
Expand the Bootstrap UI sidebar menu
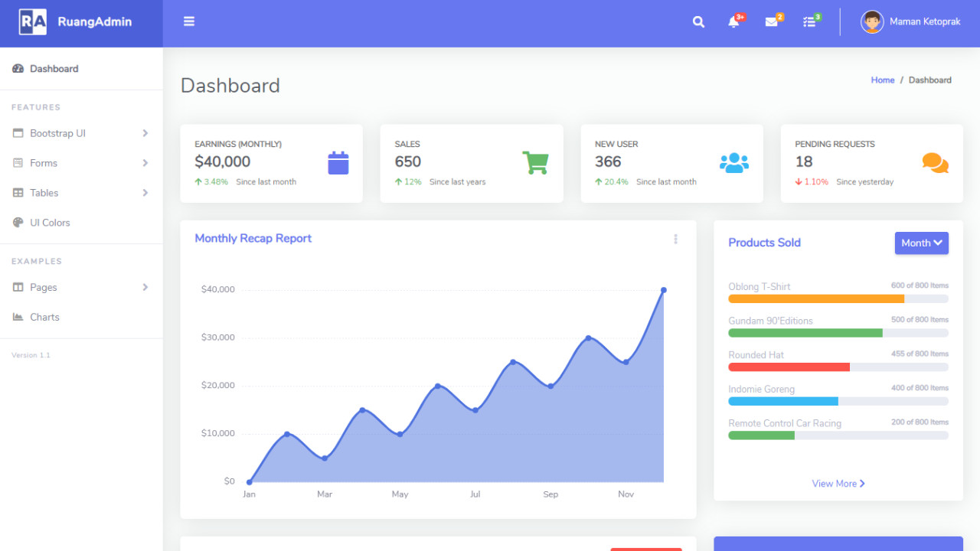coord(80,133)
